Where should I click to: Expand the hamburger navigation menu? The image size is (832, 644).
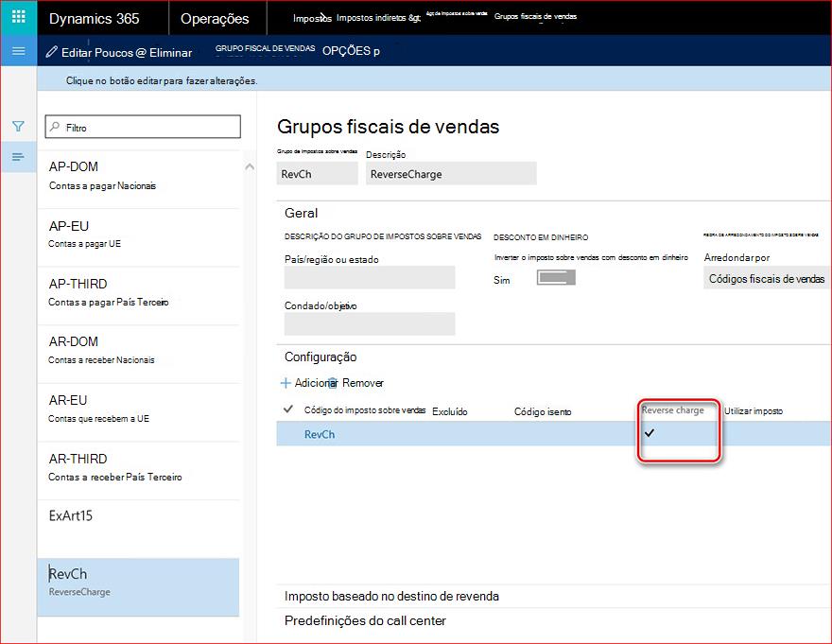[x=19, y=51]
